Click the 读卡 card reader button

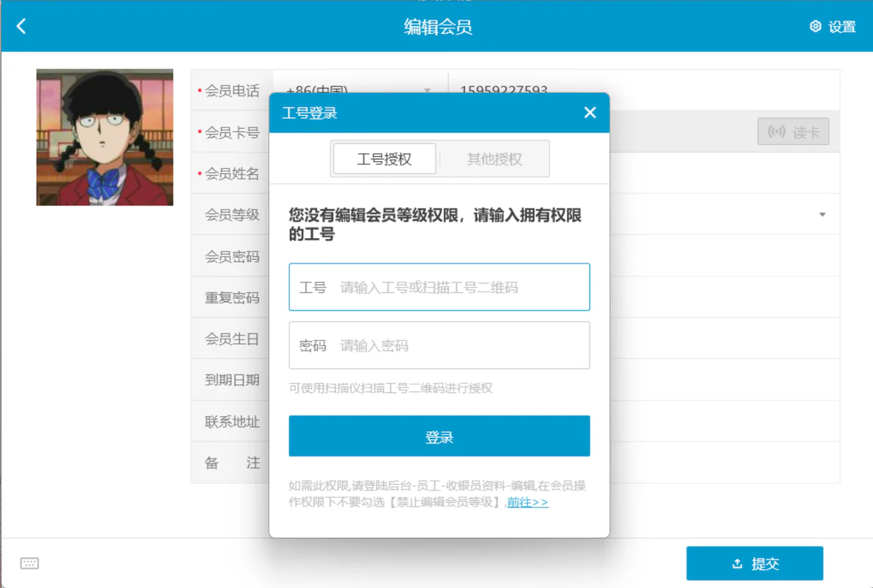(x=793, y=132)
